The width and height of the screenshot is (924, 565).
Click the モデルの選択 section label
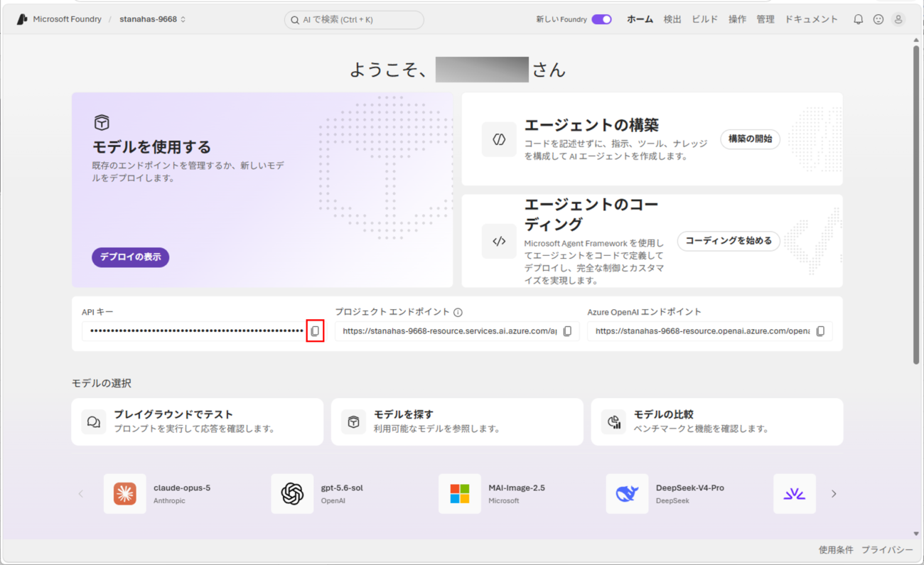[x=102, y=383]
